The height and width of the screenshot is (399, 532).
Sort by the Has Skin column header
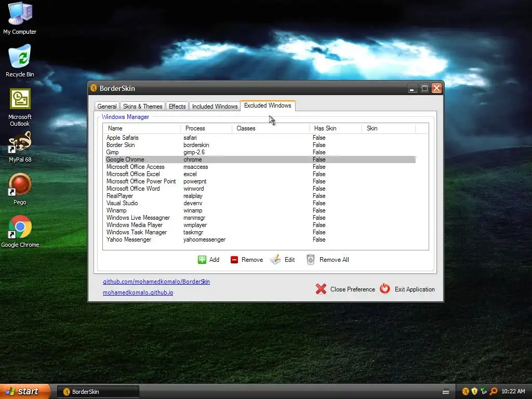coord(336,128)
